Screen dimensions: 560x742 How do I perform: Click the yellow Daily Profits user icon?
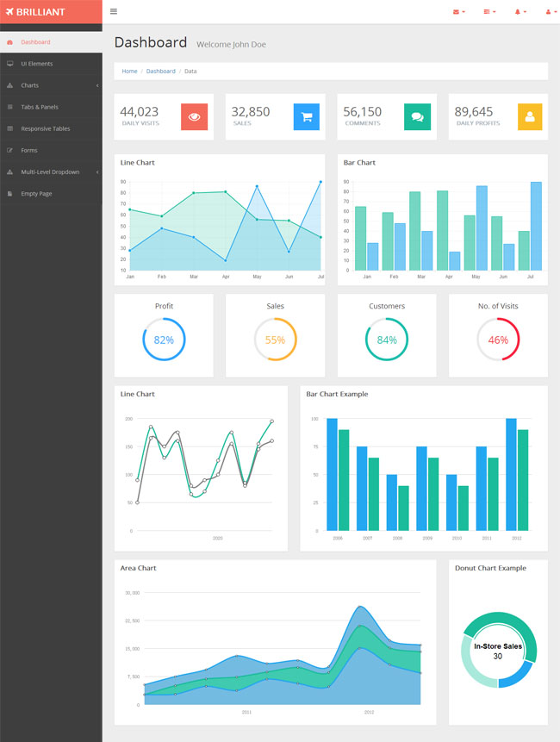(530, 117)
